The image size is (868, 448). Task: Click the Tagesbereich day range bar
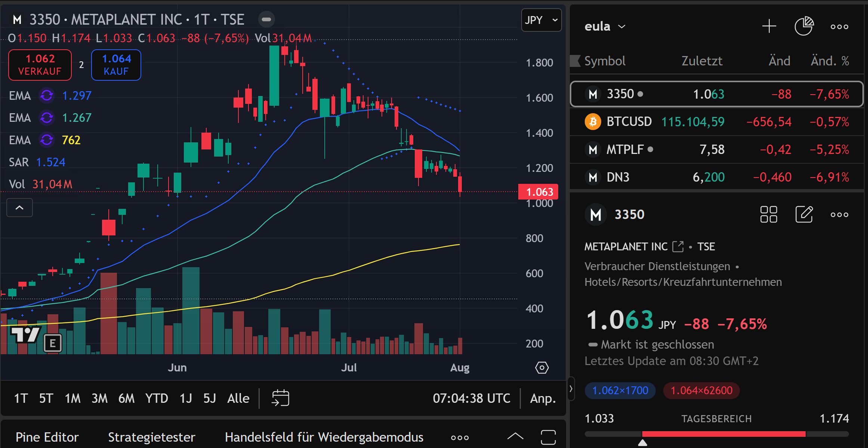point(717,434)
